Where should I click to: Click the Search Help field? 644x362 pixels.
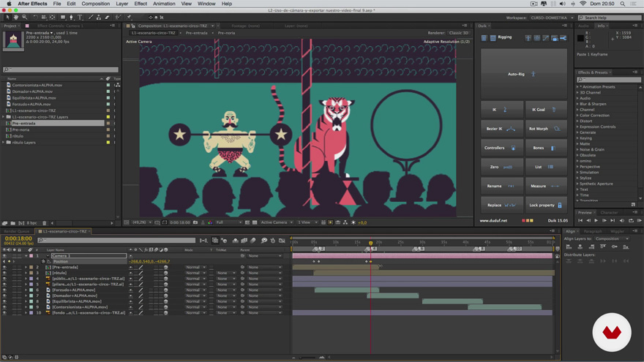pyautogui.click(x=609, y=18)
